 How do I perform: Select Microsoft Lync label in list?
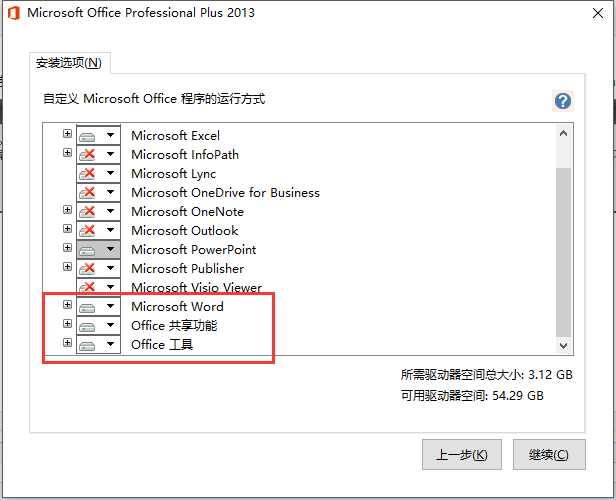[173, 174]
